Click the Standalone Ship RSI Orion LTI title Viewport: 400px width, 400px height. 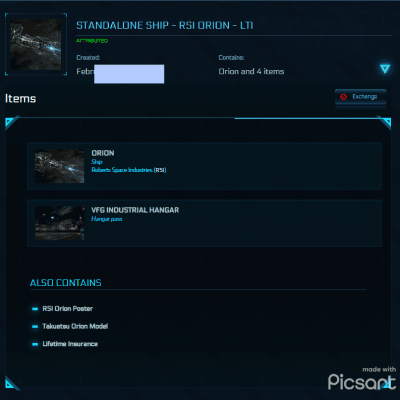[165, 25]
